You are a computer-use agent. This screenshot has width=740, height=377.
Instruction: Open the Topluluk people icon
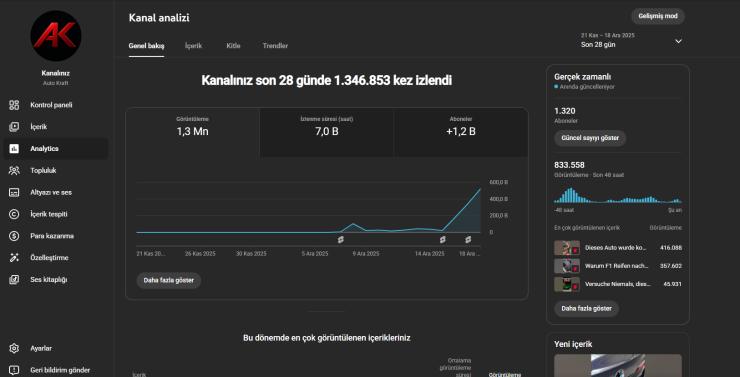[14, 170]
